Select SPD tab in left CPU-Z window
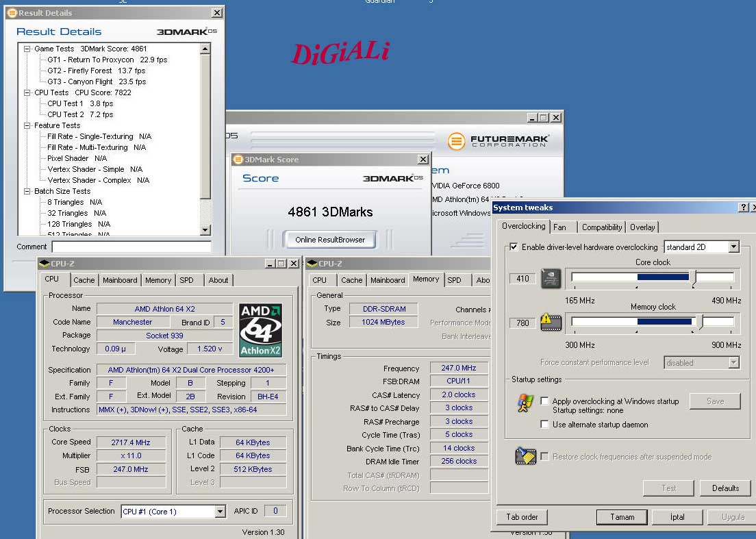The image size is (756, 539). tap(186, 280)
